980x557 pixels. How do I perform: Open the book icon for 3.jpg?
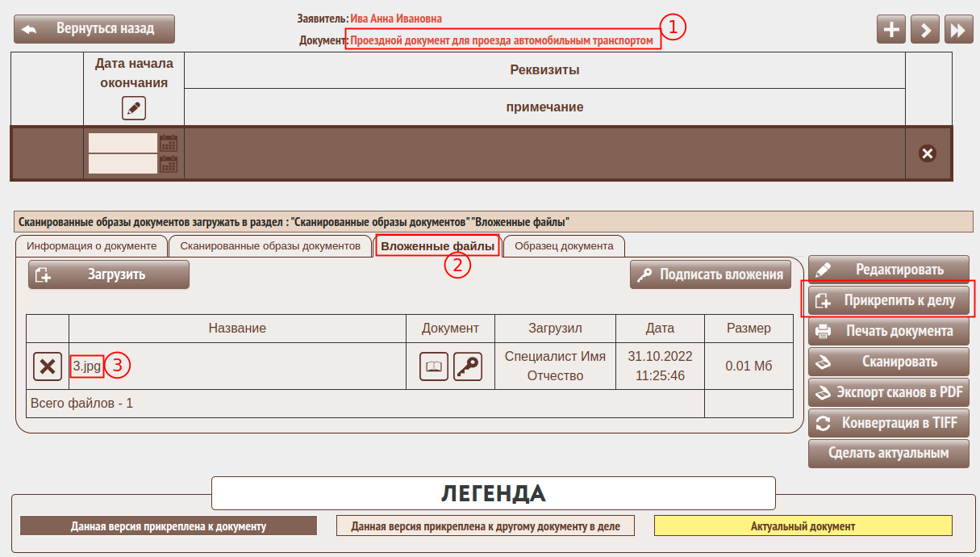pos(434,366)
